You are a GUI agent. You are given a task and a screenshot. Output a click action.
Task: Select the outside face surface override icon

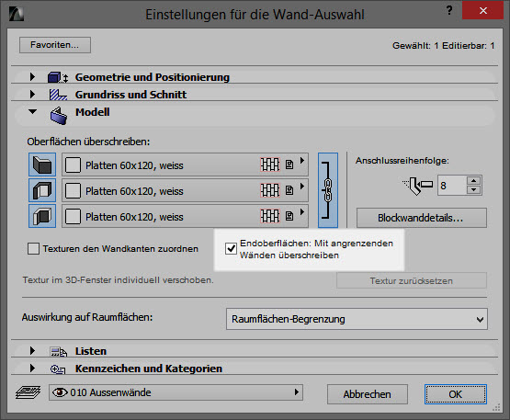coord(42,165)
